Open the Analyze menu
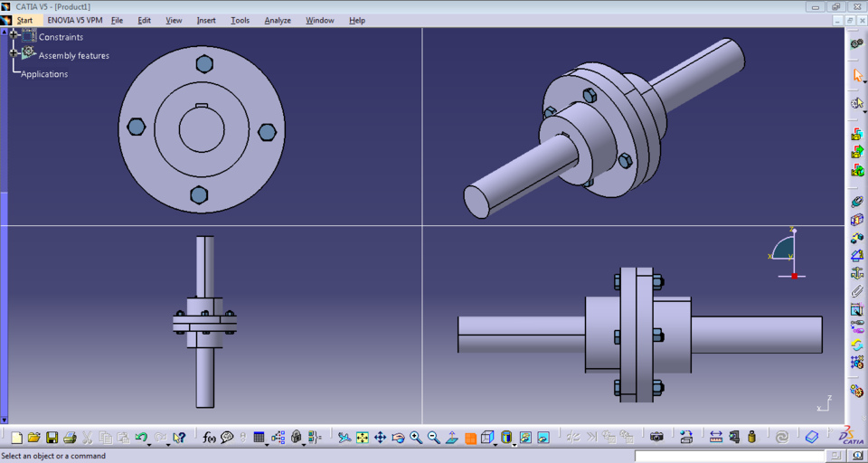868x463 pixels. (278, 21)
